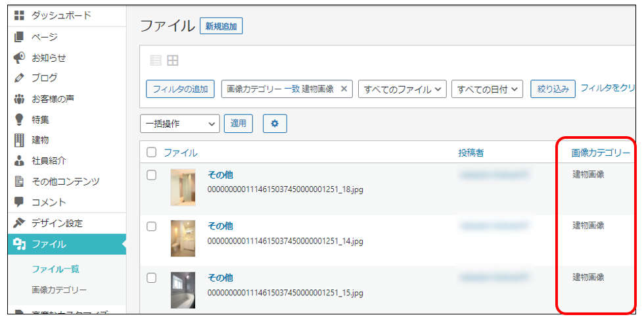Remove the 建物画像 filter with X
This screenshot has width=644, height=321.
pyautogui.click(x=344, y=89)
